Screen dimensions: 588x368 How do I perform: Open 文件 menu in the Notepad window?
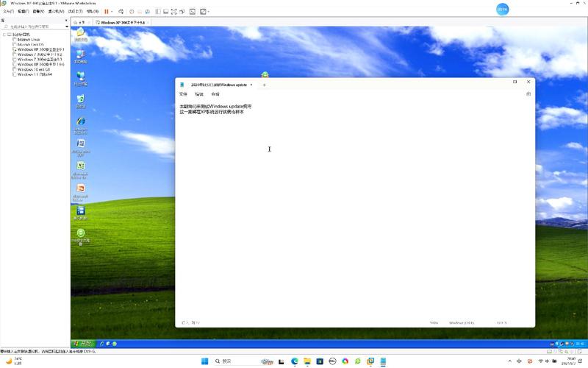(183, 94)
